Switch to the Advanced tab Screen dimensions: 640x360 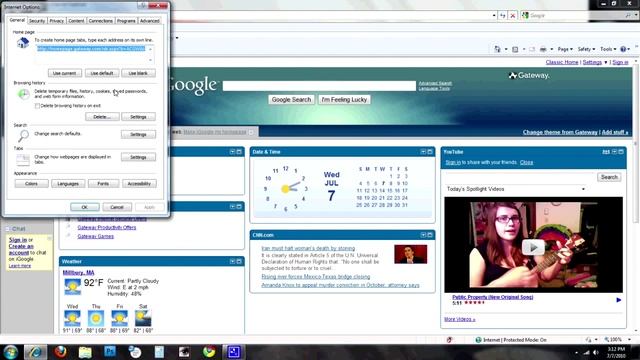click(150, 21)
